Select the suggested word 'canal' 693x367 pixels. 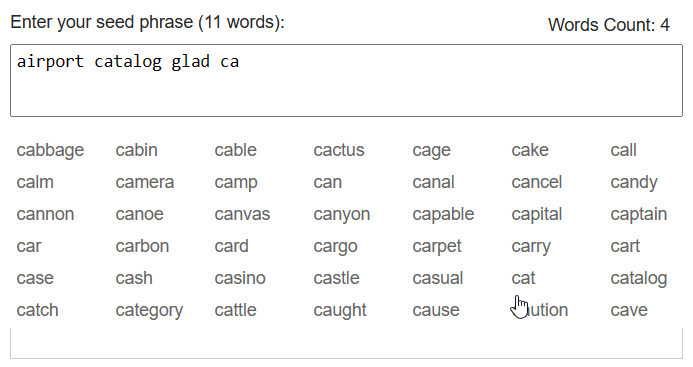[x=433, y=182]
